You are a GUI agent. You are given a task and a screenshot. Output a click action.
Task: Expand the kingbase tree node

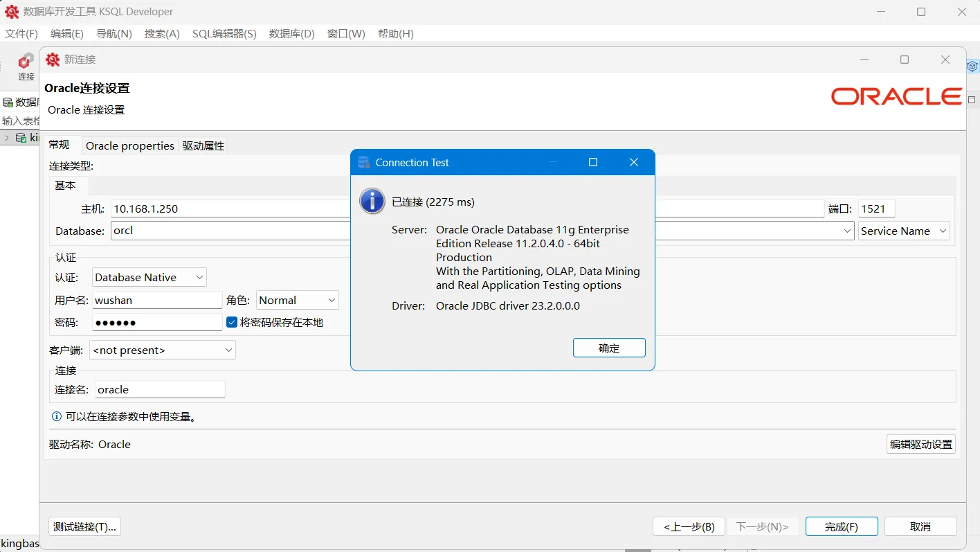6,136
